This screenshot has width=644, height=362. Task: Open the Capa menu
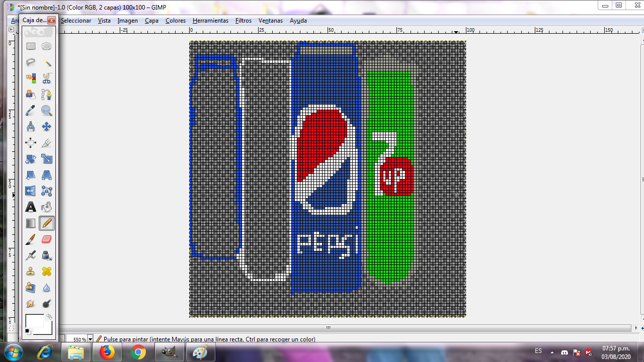[151, 21]
